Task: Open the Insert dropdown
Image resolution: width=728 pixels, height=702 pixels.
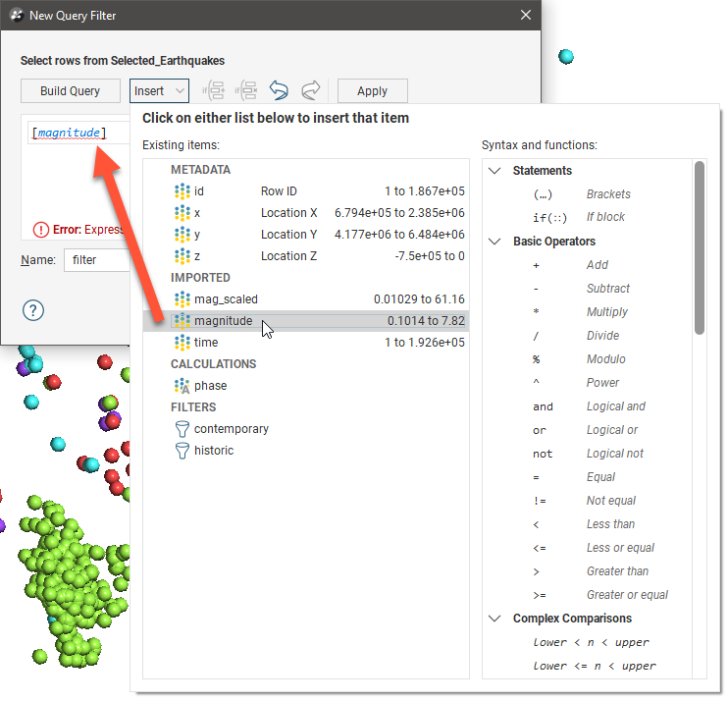Action: click(x=158, y=91)
